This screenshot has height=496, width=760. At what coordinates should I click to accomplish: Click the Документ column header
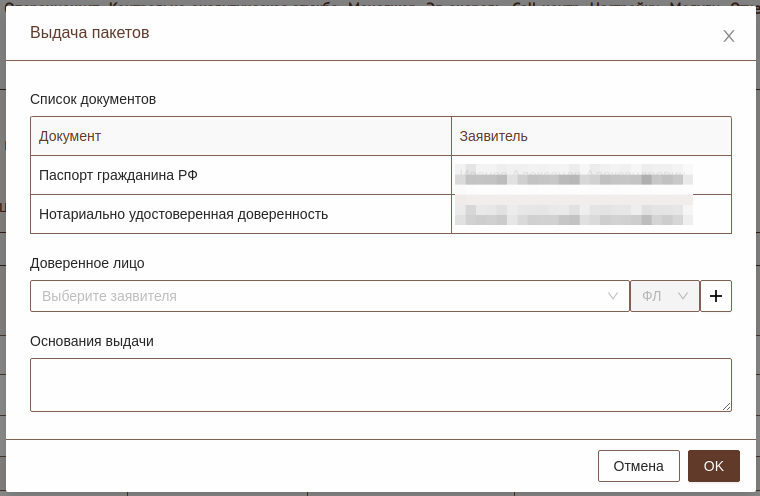(x=70, y=136)
